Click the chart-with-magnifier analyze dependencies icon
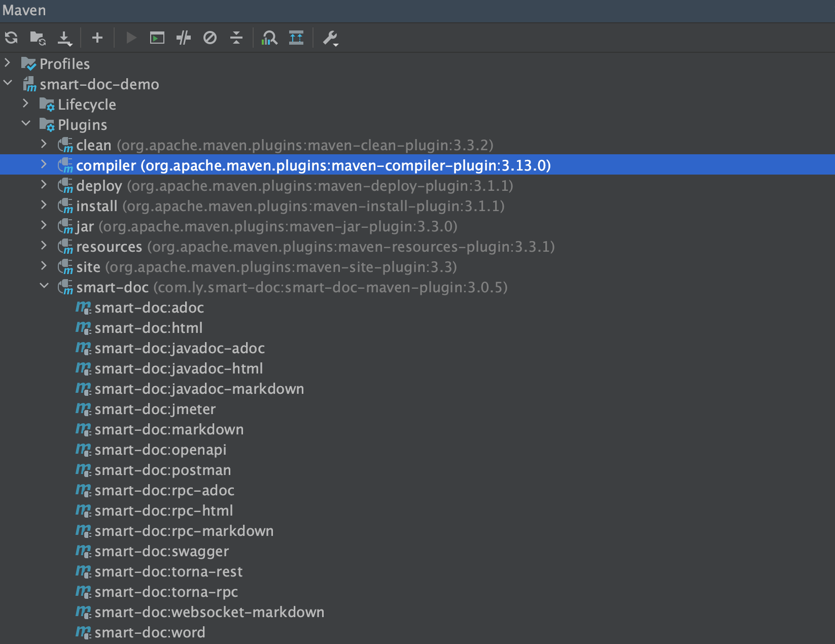This screenshot has width=835, height=644. point(269,38)
